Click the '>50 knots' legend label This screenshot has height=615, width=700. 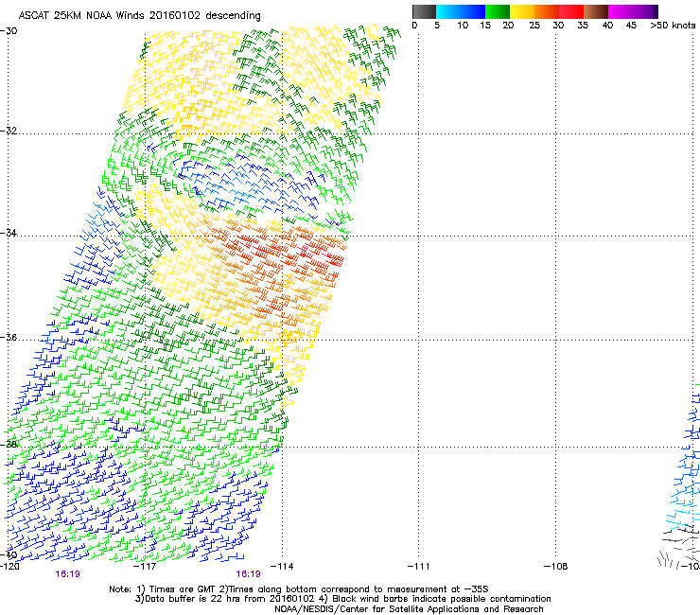[x=673, y=26]
